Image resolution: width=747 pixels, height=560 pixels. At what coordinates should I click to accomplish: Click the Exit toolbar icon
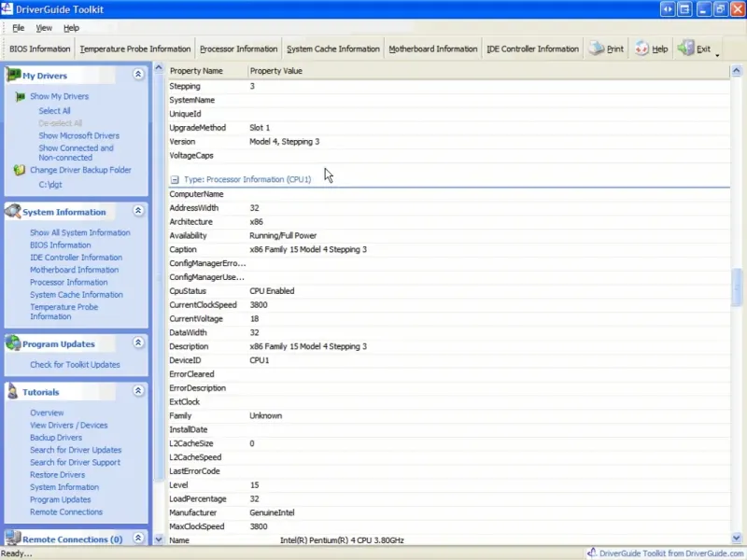click(685, 49)
